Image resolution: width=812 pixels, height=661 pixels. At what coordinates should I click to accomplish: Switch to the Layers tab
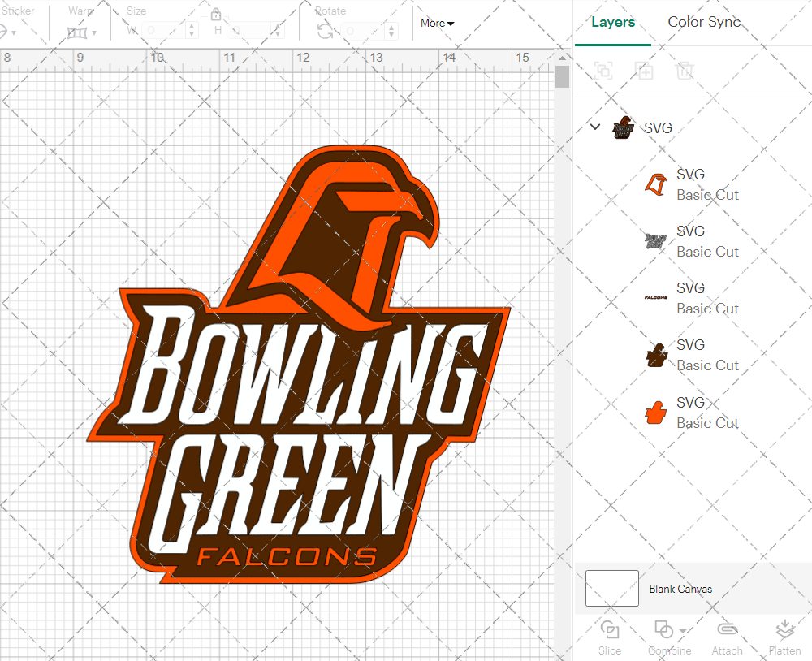[613, 22]
